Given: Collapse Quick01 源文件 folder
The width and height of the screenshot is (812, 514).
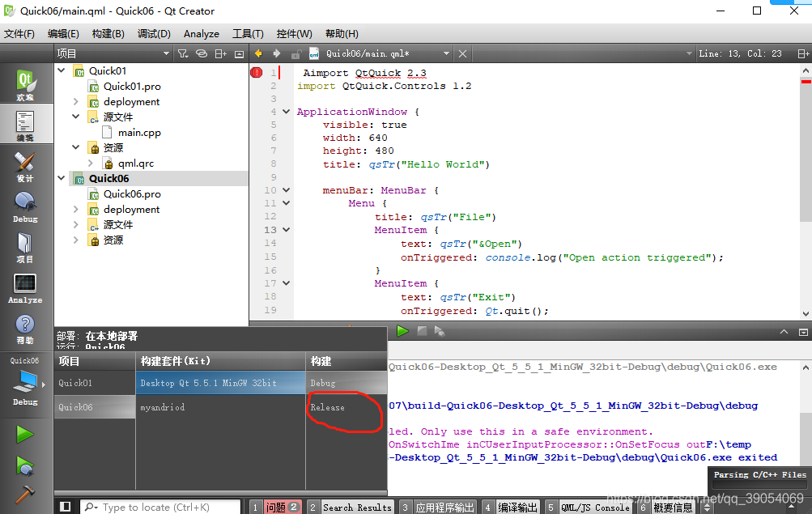Looking at the screenshot, I should click(x=75, y=117).
